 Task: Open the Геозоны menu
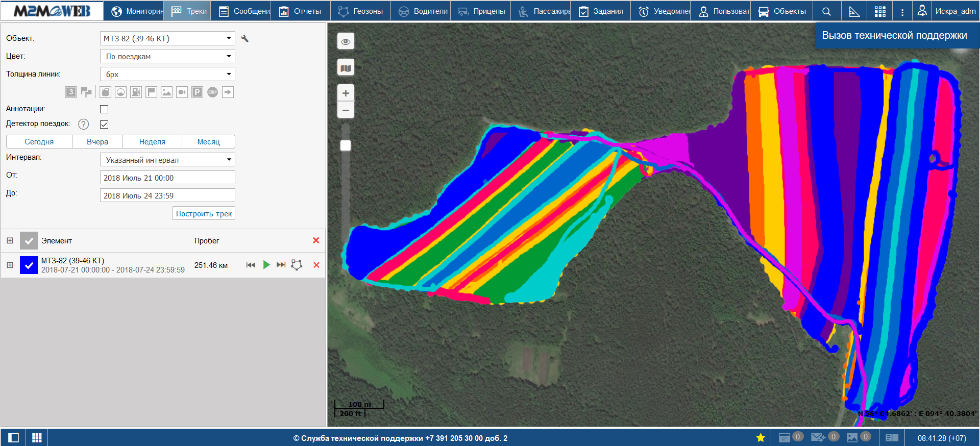pos(361,11)
